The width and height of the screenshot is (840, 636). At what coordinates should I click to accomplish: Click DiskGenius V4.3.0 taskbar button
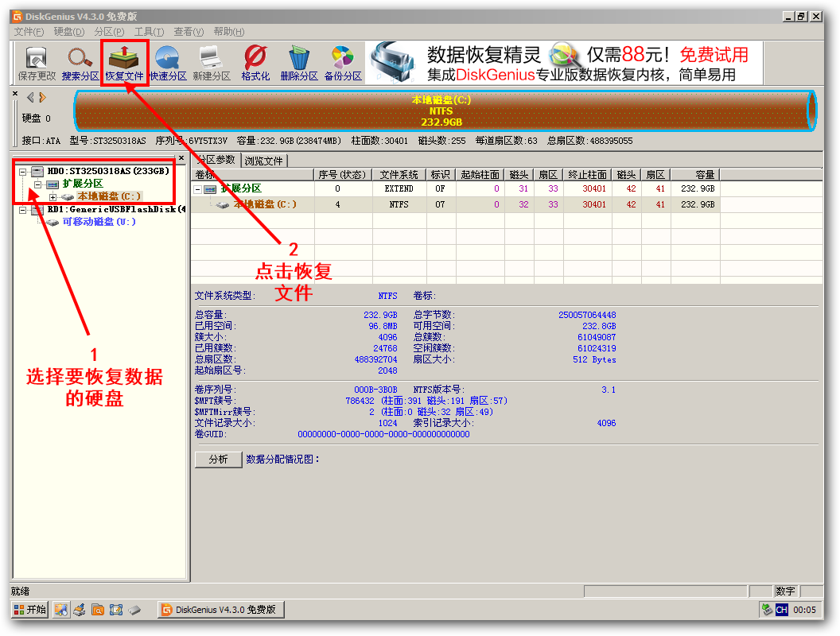220,609
